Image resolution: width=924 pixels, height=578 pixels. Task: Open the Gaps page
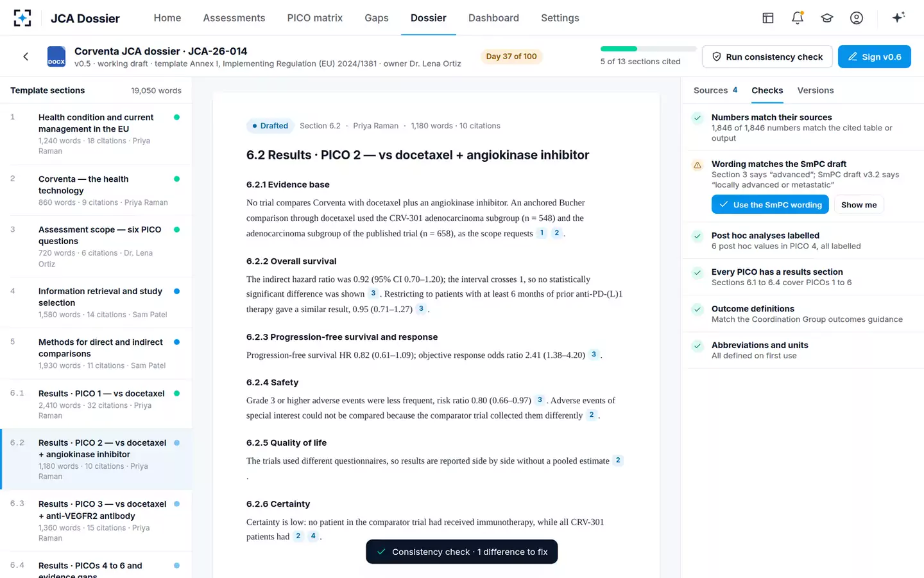[377, 18]
